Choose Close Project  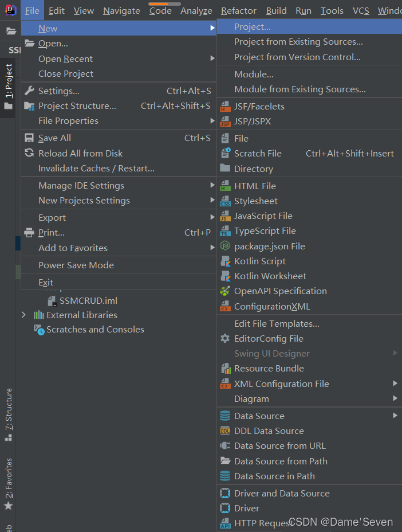[119, 73]
